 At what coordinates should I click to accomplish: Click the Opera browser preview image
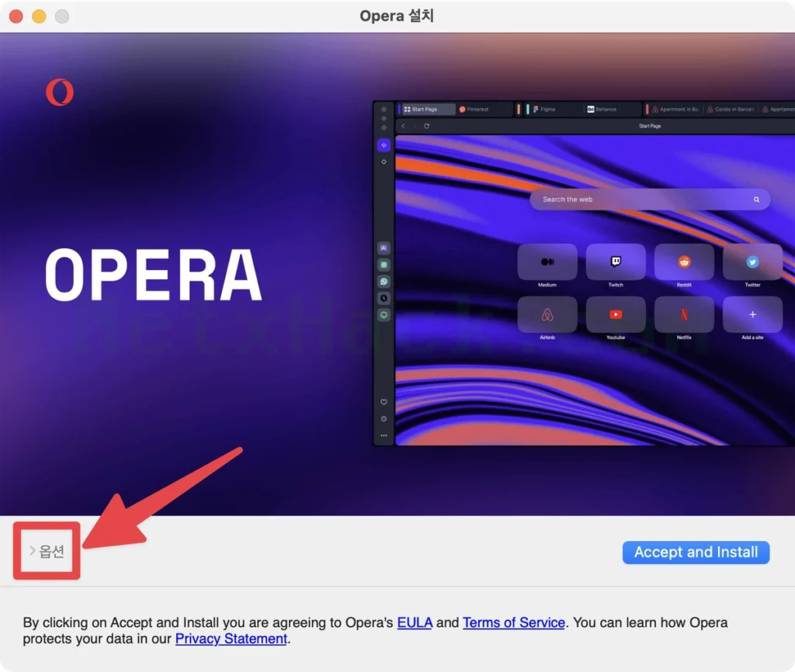[584, 274]
